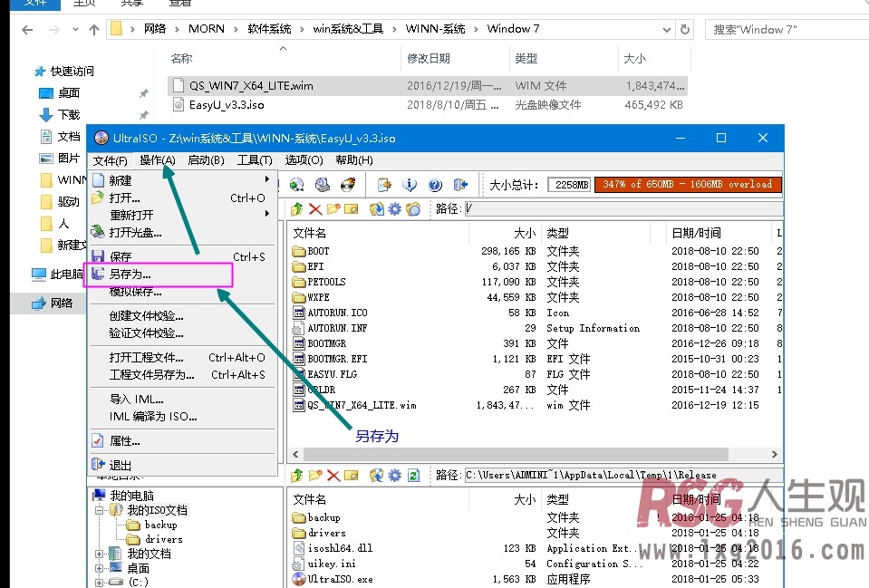Select 网络 in Explorer navigation pane
This screenshot has width=869, height=588.
tap(62, 304)
